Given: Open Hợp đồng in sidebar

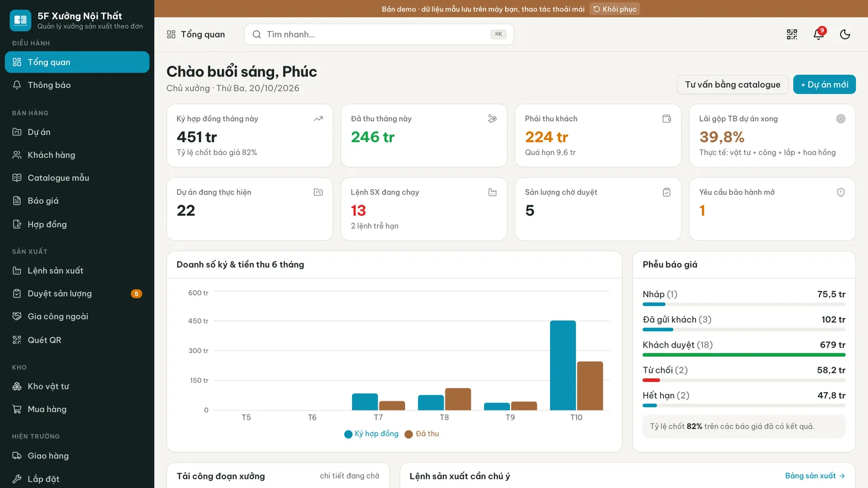Looking at the screenshot, I should click(x=77, y=224).
